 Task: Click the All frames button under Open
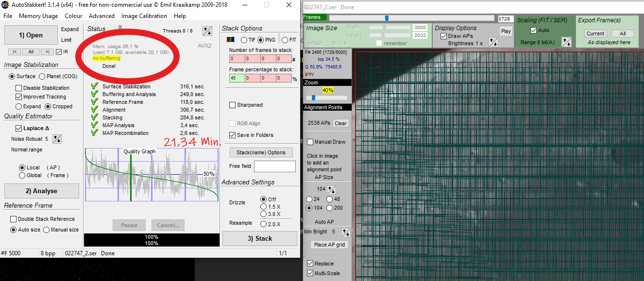click(31, 52)
